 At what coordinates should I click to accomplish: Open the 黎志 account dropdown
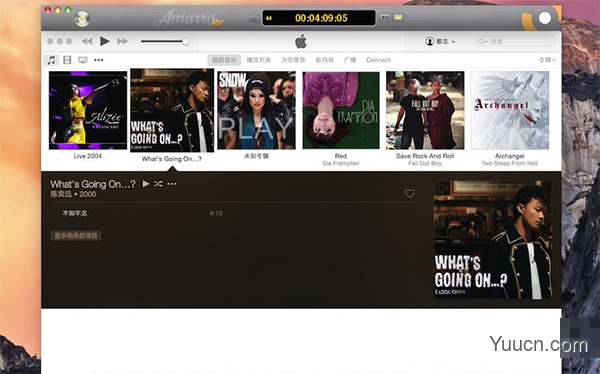pyautogui.click(x=440, y=41)
